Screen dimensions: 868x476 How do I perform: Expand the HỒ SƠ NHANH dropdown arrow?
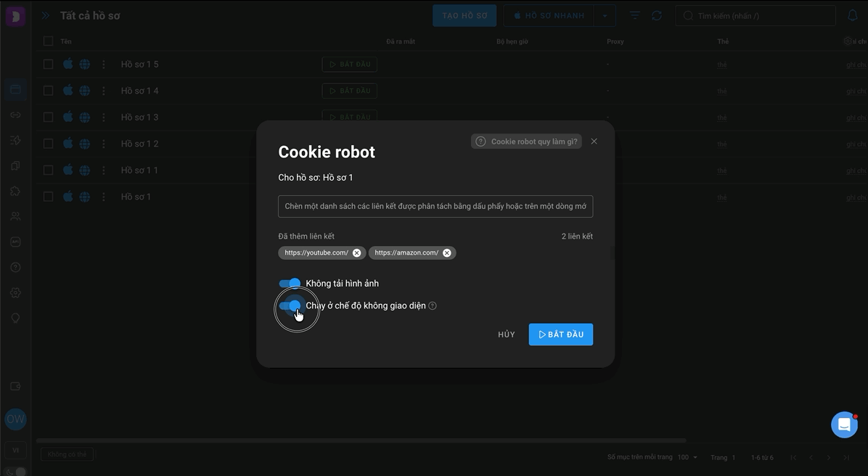[x=605, y=15]
